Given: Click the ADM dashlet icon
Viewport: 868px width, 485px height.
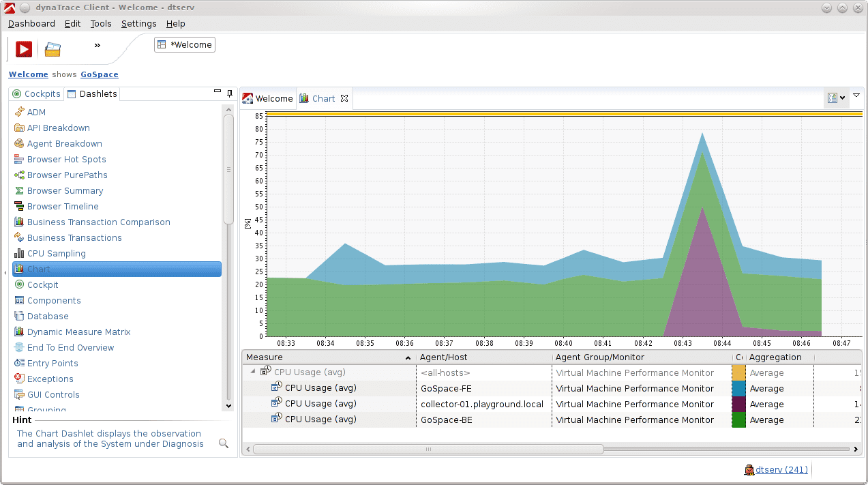Looking at the screenshot, I should pyautogui.click(x=19, y=112).
